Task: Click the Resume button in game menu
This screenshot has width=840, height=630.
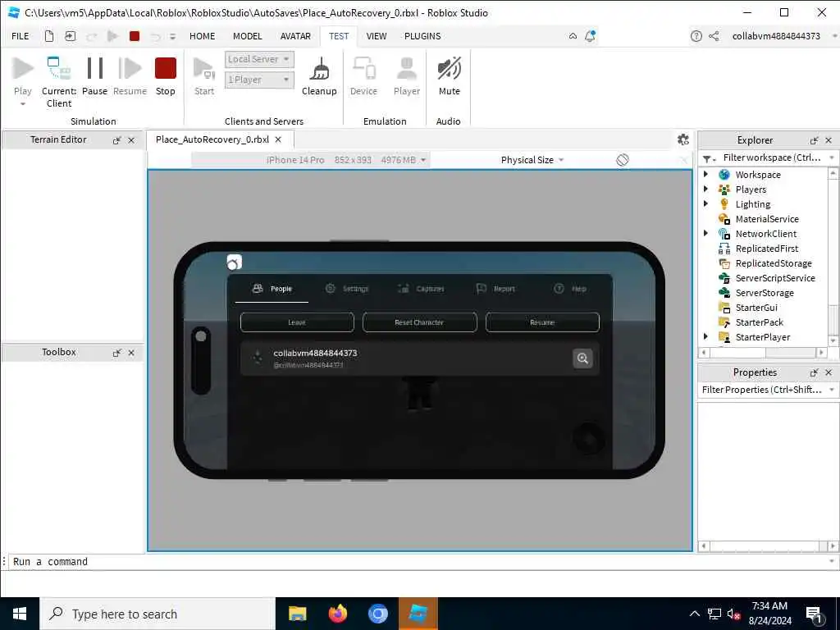Action: pyautogui.click(x=542, y=322)
